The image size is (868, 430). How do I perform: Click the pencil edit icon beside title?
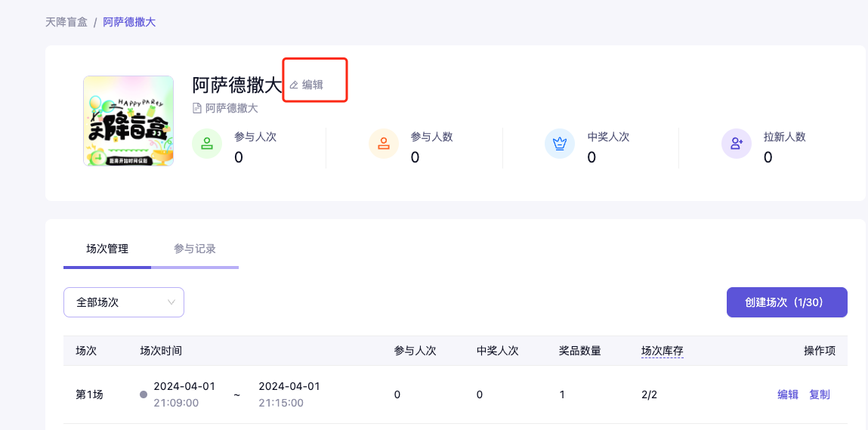point(295,85)
